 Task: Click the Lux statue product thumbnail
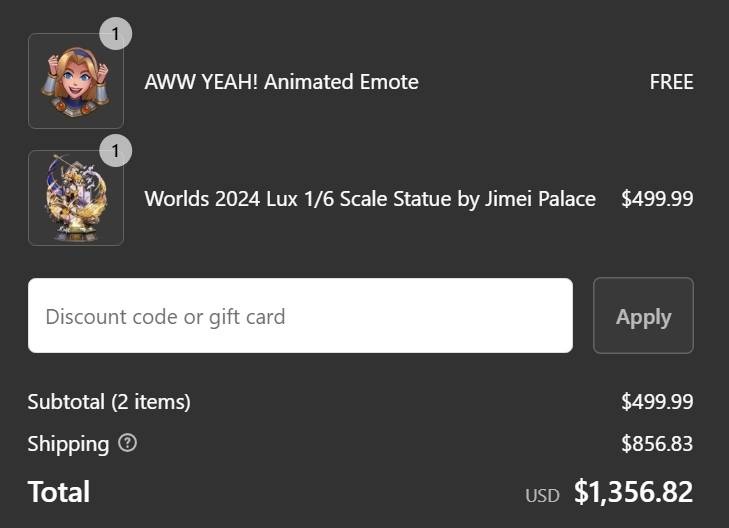[76, 198]
